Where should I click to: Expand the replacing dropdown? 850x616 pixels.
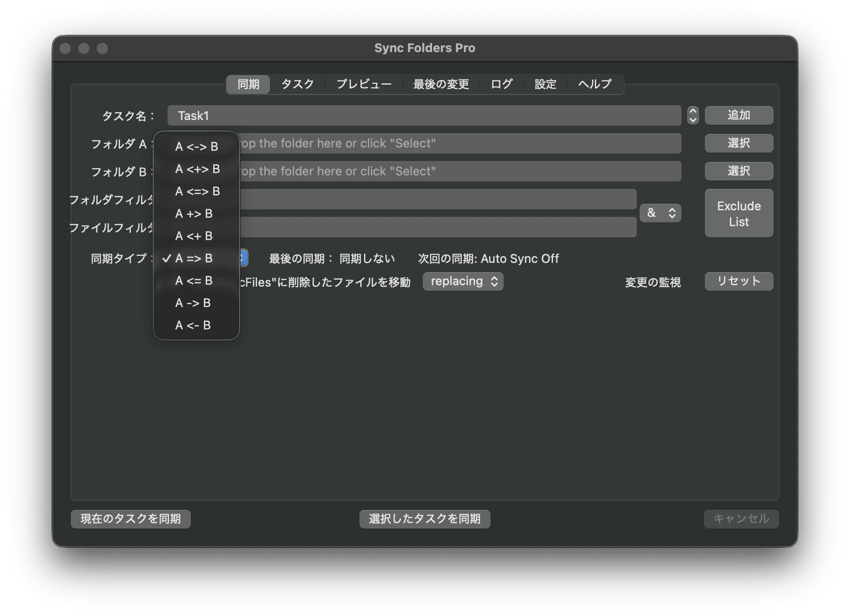click(463, 281)
